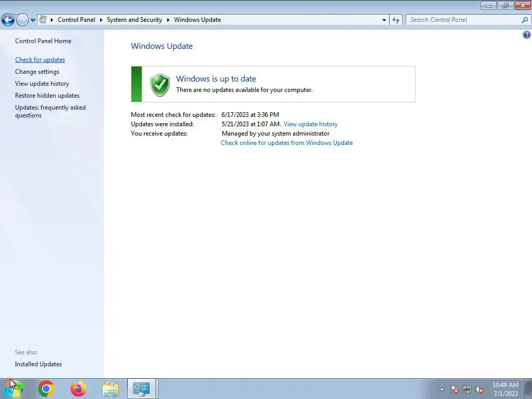Expand arrow before Control Panel breadcrumb
The image size is (532, 399).
[52, 20]
